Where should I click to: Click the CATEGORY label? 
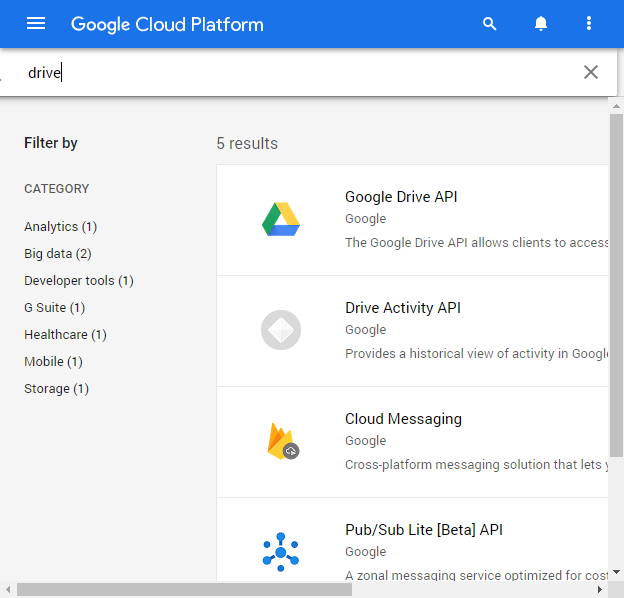point(57,189)
